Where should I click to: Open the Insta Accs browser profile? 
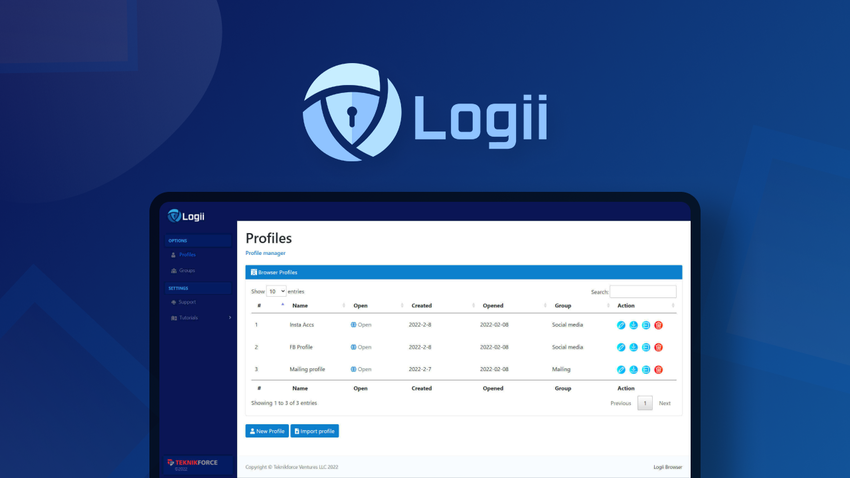(360, 325)
